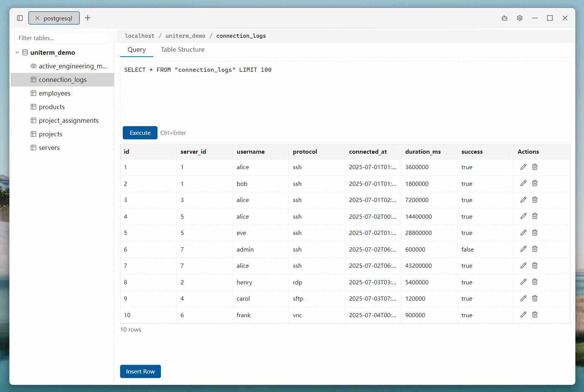Switch to the Query tab
Image resolution: width=584 pixels, height=392 pixels.
point(137,49)
